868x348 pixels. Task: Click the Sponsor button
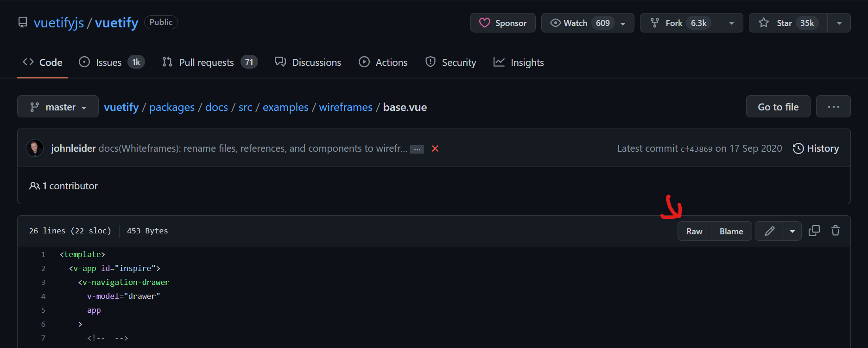click(503, 23)
